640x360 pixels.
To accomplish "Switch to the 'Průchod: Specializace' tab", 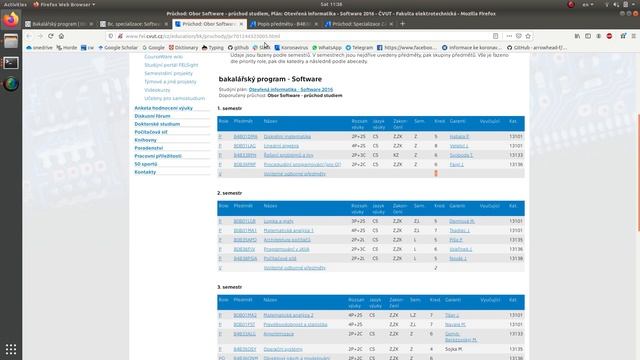I will (360, 24).
